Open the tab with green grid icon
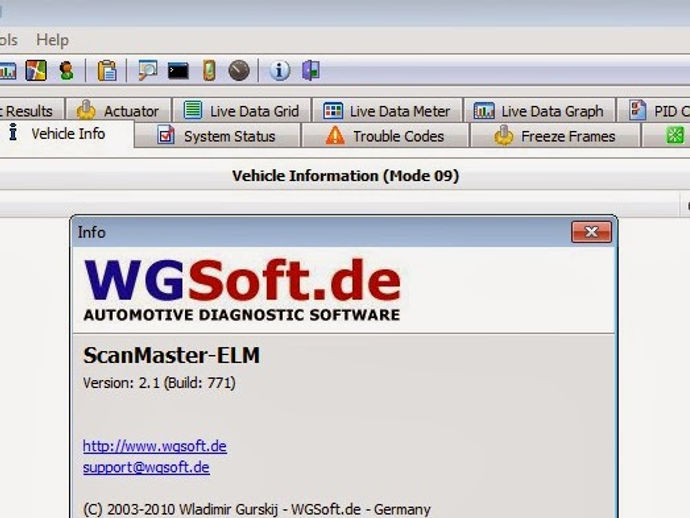The image size is (690, 518). [666, 136]
